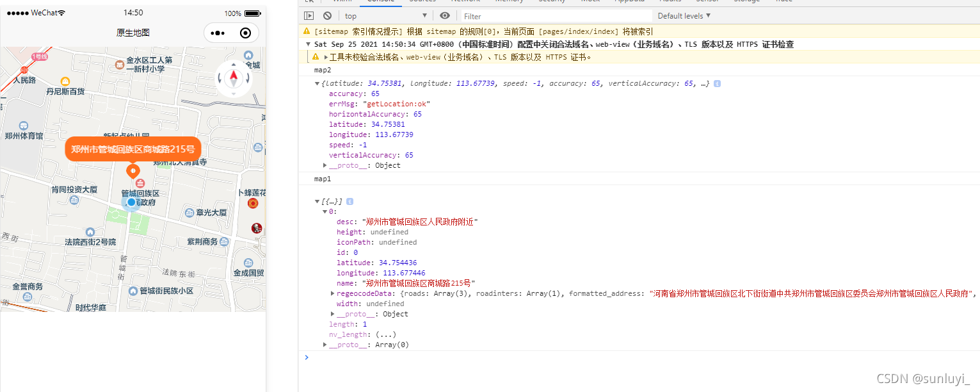This screenshot has height=392, width=980.
Task: Tap the 法院西街2号院 home icon
Action: (90, 232)
